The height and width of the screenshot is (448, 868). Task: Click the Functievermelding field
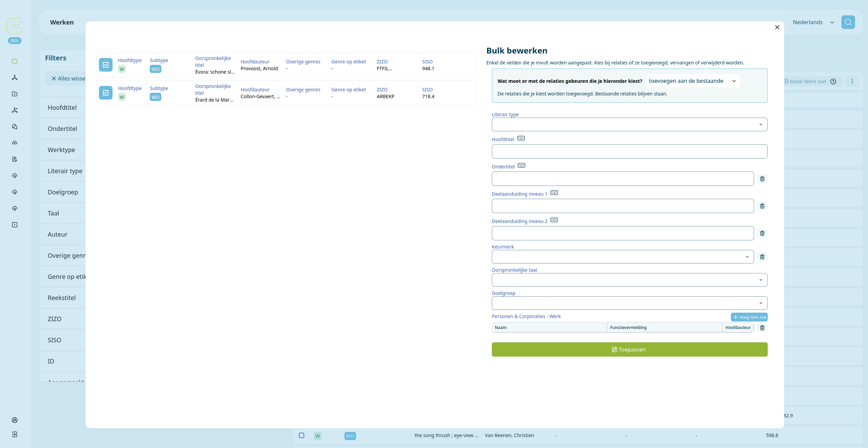(665, 328)
